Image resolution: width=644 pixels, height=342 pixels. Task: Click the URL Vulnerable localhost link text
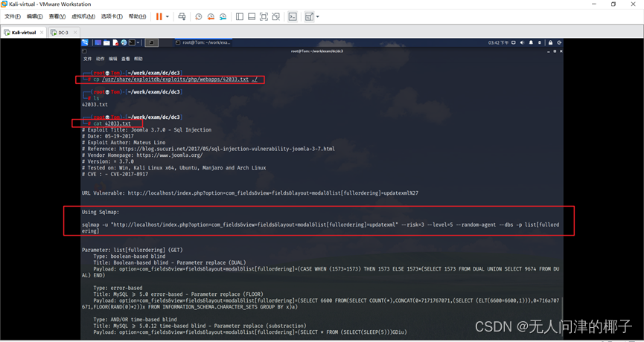[x=273, y=193]
